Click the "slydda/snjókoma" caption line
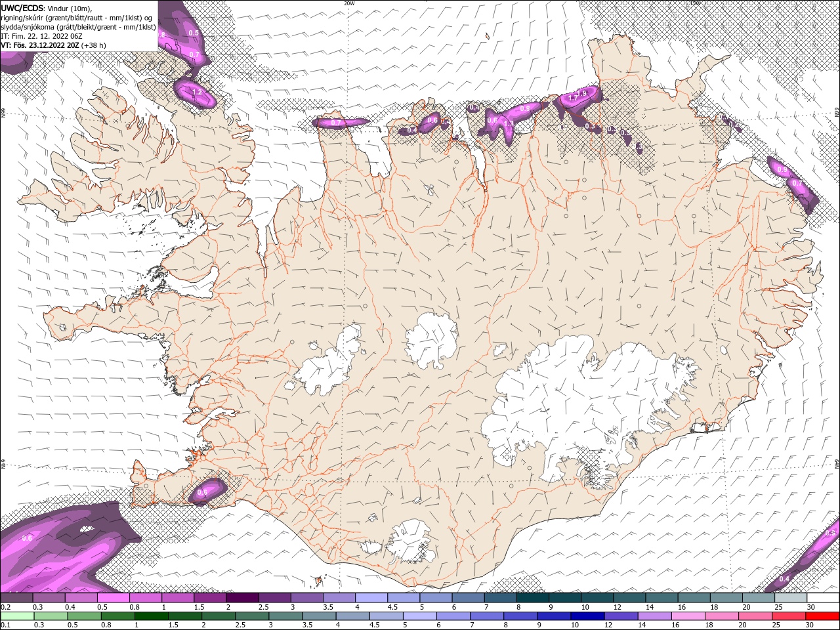The image size is (840, 630). coord(78,27)
